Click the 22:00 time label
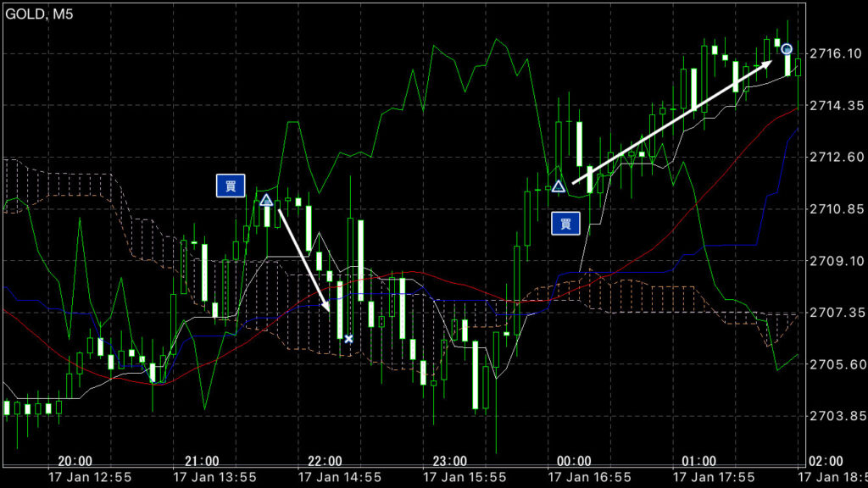The image size is (868, 488). [x=325, y=461]
